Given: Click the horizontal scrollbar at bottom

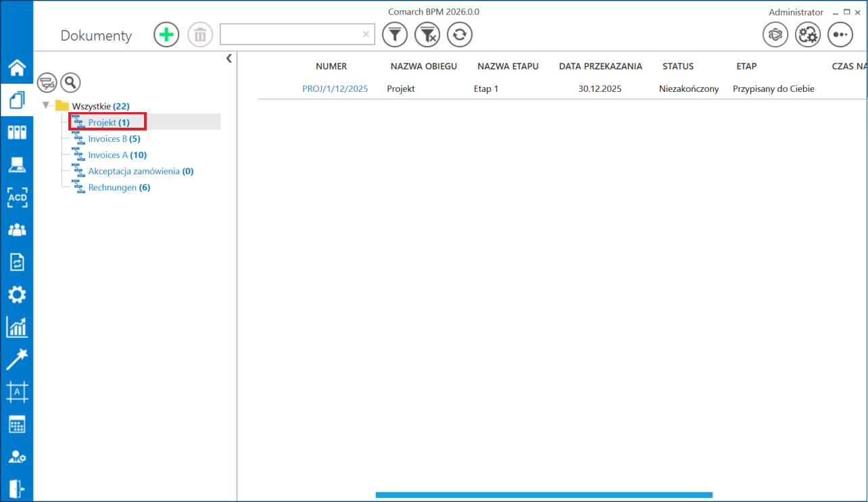Looking at the screenshot, I should (544, 495).
